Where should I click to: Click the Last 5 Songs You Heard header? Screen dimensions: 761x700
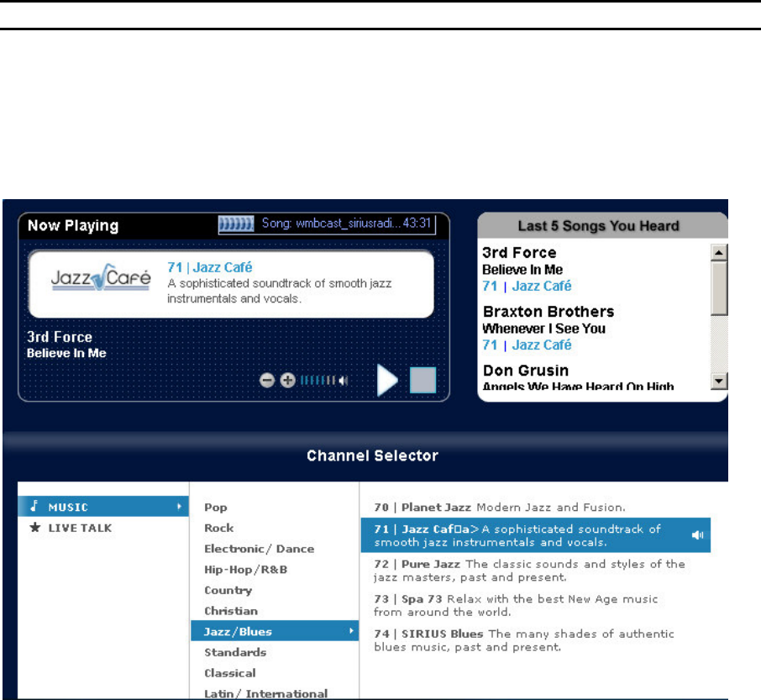tap(598, 226)
